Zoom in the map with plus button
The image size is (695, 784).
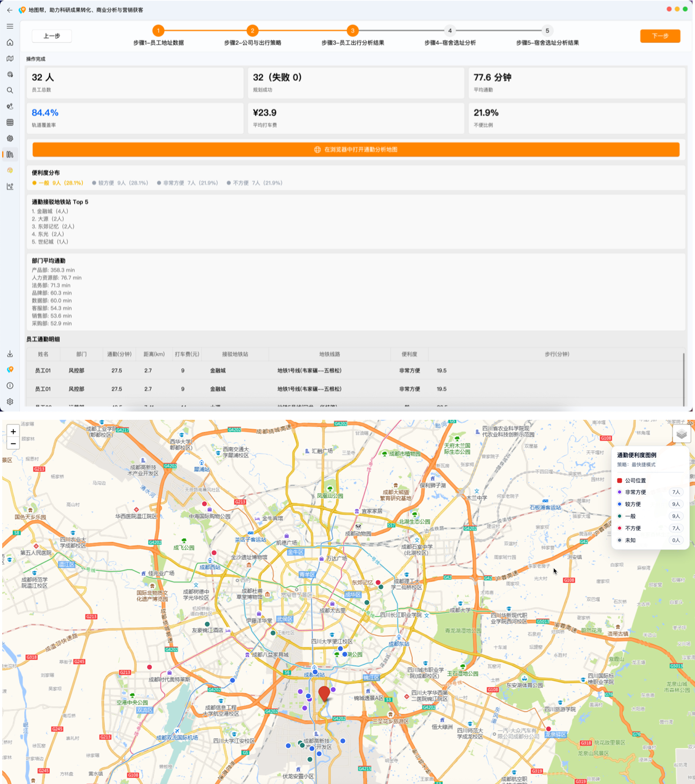tap(13, 432)
